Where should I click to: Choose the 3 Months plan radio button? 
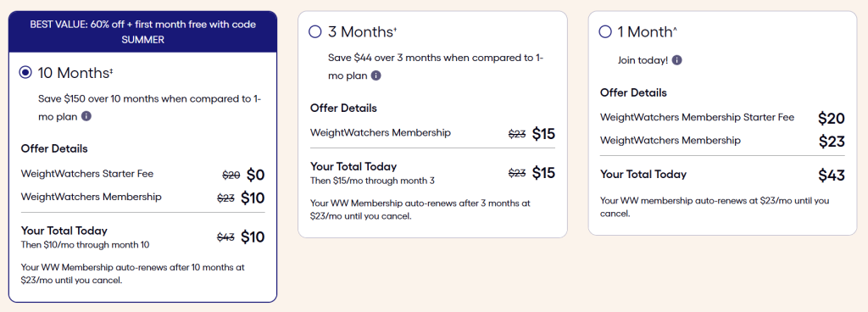(x=315, y=32)
